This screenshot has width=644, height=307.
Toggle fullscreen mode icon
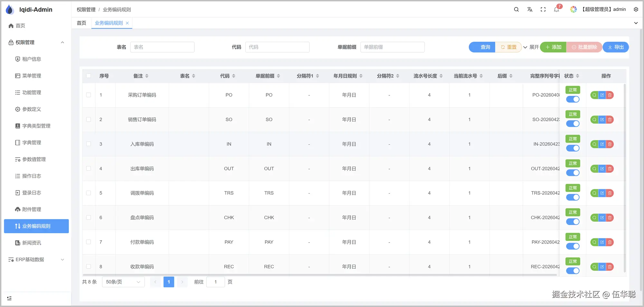pos(543,9)
